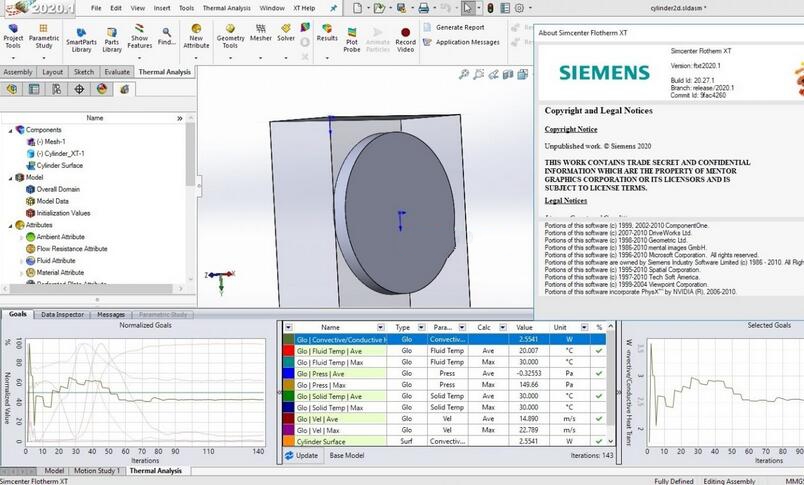The image size is (804, 485).
Task: Open the Type column filter dropdown
Action: point(421,327)
